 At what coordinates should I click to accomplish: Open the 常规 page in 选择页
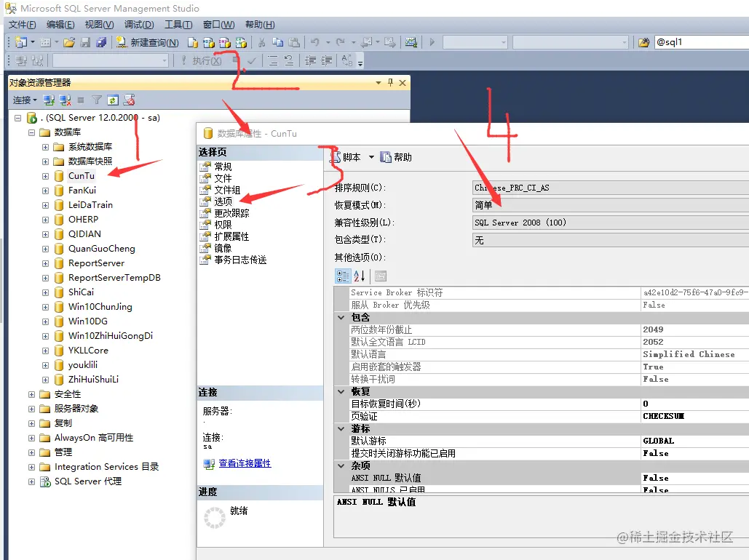[223, 167]
